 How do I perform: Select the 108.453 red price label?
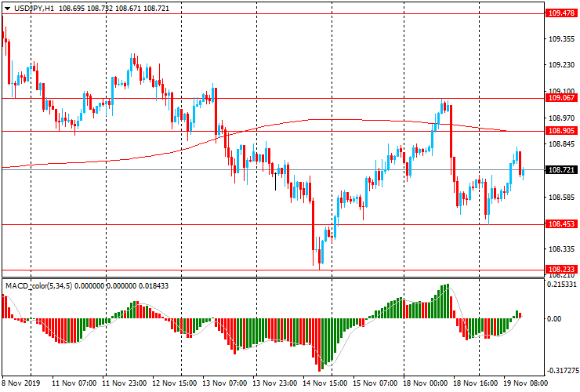coord(561,224)
